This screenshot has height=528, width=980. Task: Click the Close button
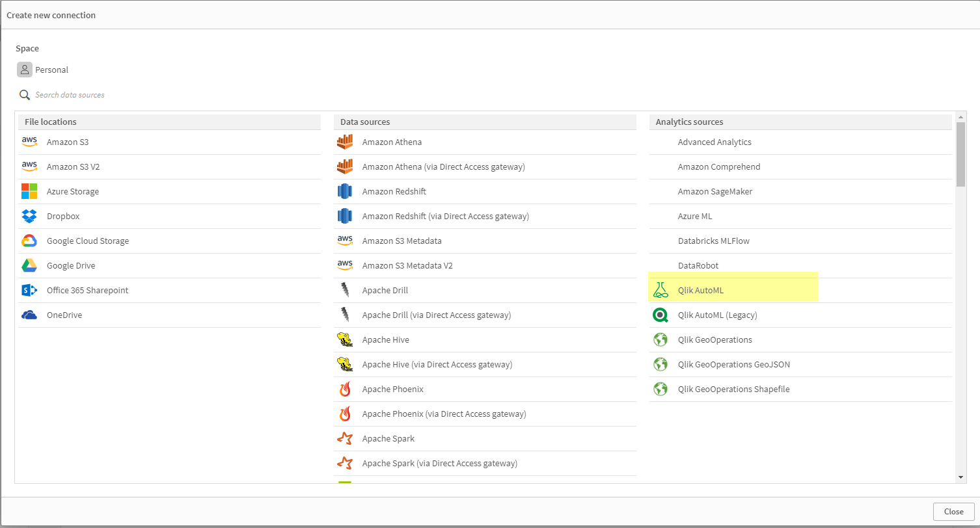tap(953, 512)
